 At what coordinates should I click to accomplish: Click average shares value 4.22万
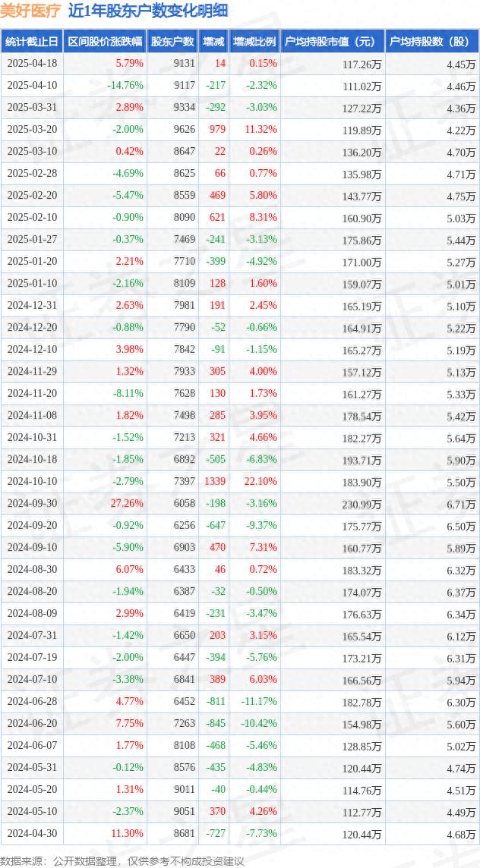(461, 131)
